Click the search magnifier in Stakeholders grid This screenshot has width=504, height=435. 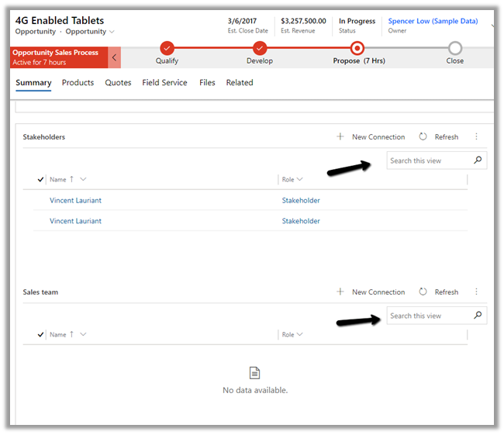point(478,161)
